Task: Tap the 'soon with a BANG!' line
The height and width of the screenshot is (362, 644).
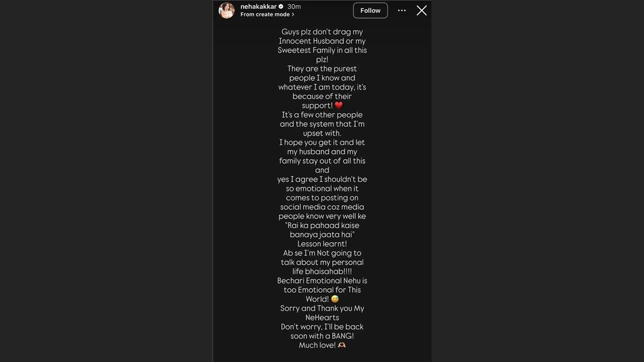Action: tap(322, 336)
